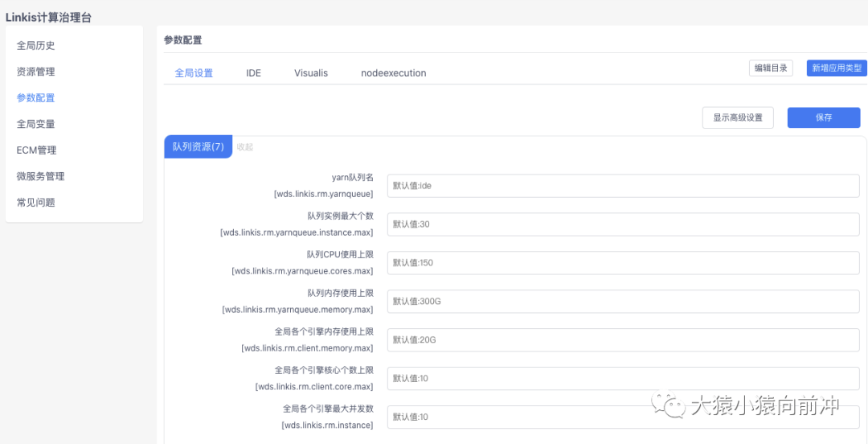Image resolution: width=868 pixels, height=444 pixels.
Task: Open 全局变量 sidebar item
Action: click(36, 124)
